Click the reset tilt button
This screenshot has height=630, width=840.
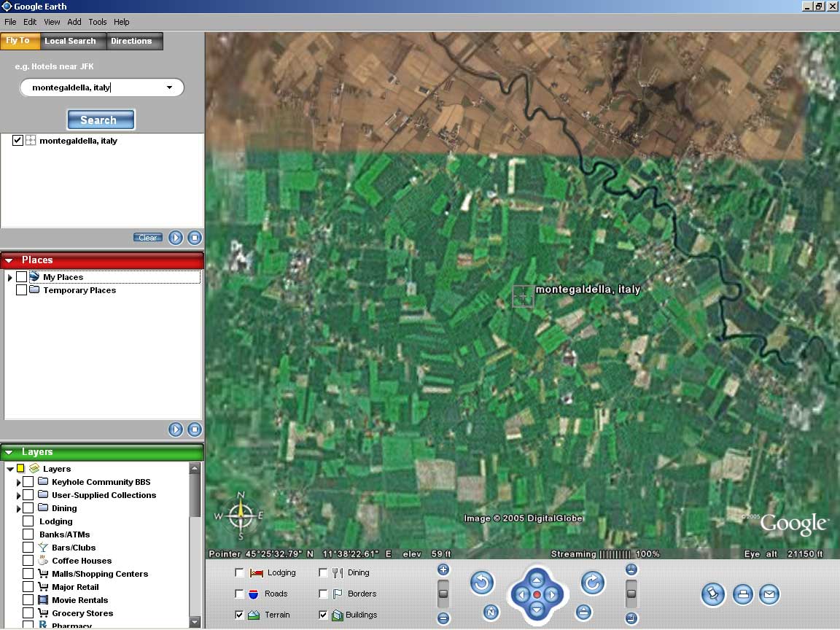[583, 612]
